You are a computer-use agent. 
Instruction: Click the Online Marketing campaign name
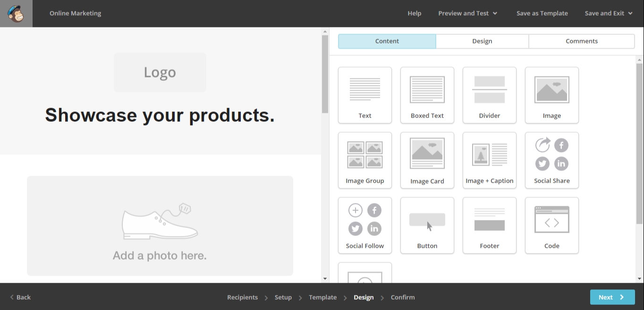click(x=76, y=13)
